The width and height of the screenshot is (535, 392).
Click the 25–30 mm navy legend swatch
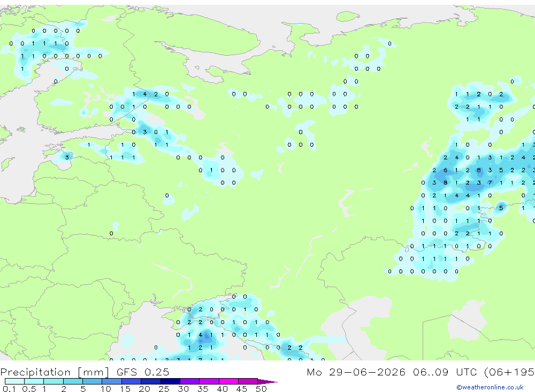pos(170,381)
